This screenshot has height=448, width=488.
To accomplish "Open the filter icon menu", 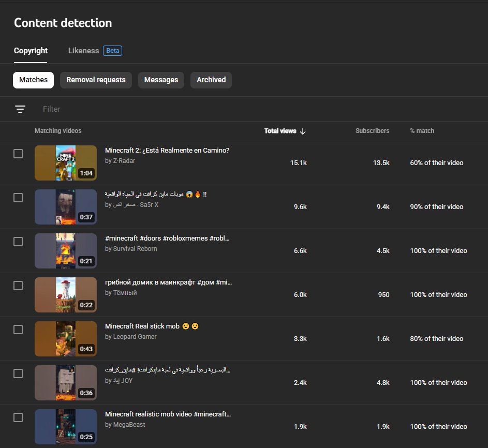I will point(20,109).
